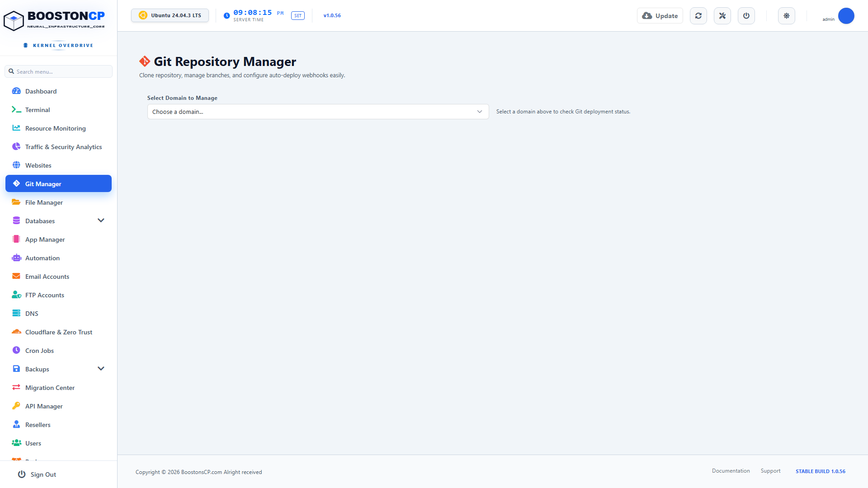868x488 pixels.
Task: Click the Migration Center arrows icon
Action: (x=16, y=387)
